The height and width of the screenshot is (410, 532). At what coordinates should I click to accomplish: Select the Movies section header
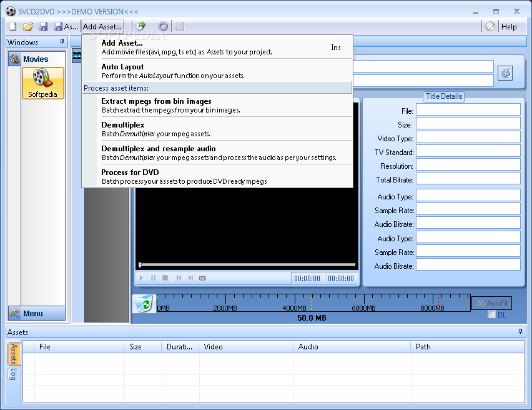[x=37, y=59]
